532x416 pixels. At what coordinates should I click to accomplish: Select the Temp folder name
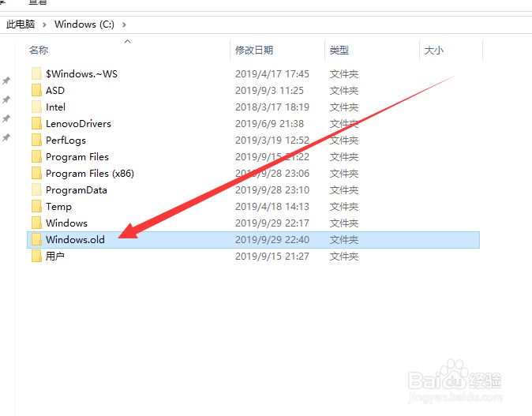[58, 207]
